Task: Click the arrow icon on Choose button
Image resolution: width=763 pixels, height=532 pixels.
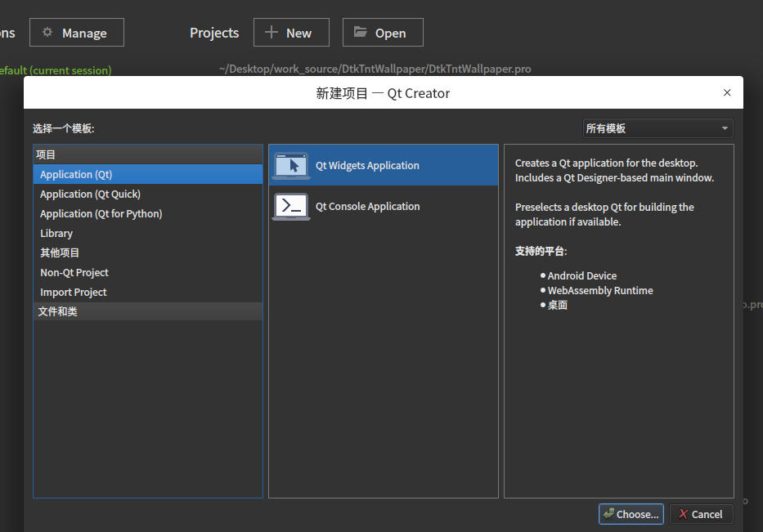Action: 608,513
